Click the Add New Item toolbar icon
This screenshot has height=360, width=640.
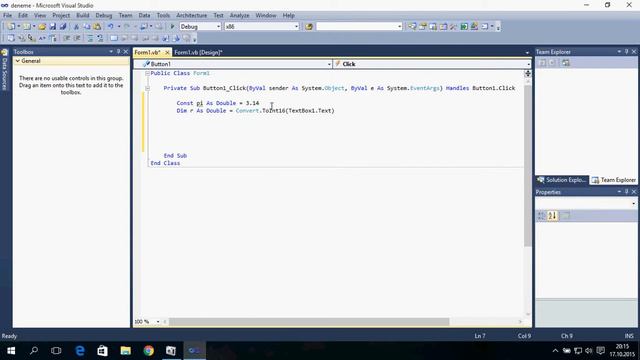click(27, 27)
